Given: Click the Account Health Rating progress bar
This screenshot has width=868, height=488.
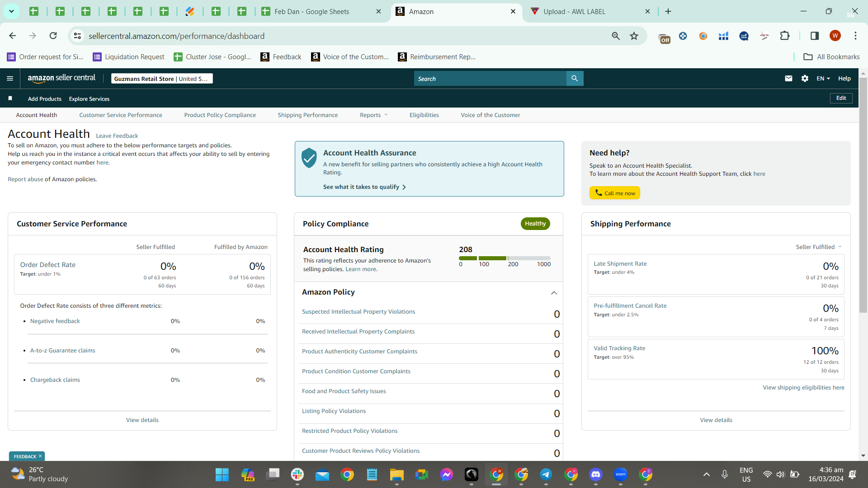Looking at the screenshot, I should coord(505,258).
